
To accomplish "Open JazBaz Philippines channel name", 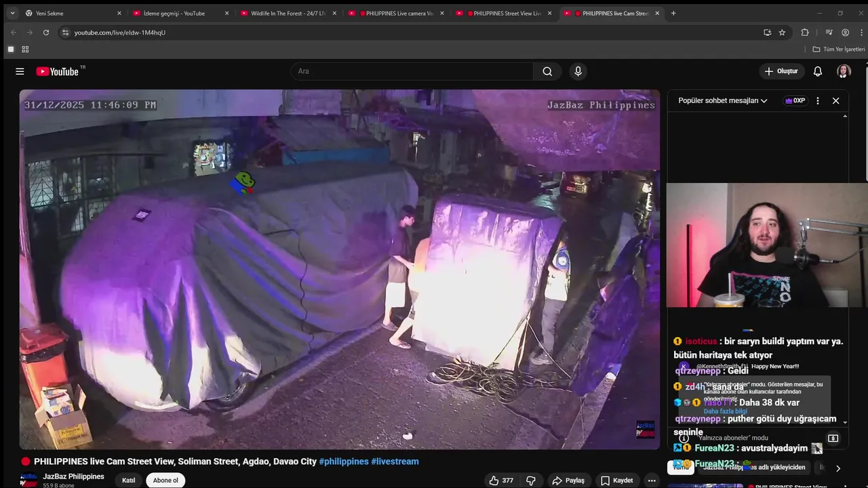I will point(73,476).
